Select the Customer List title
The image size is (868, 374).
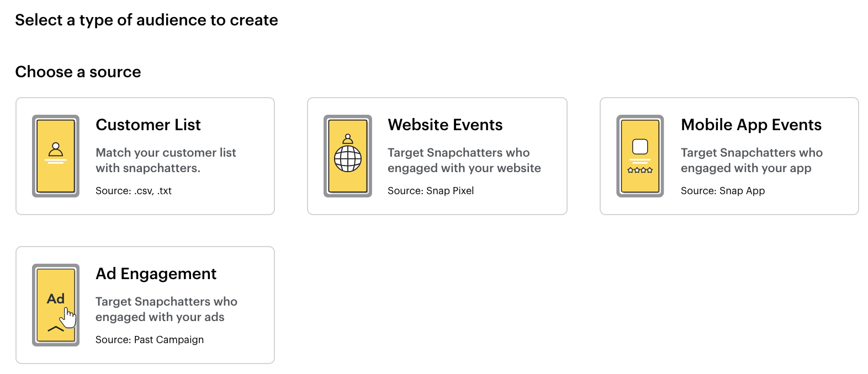(148, 125)
